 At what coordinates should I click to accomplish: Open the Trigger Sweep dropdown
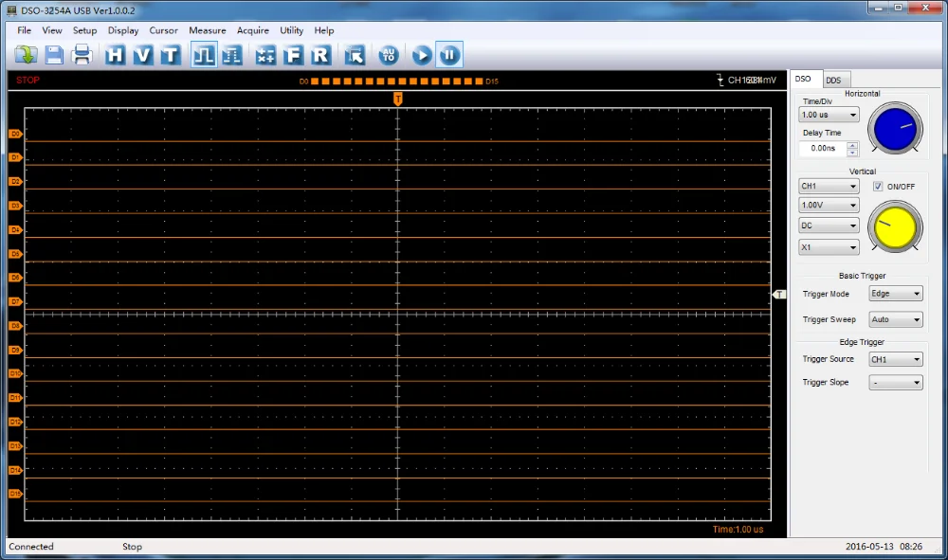(896, 319)
